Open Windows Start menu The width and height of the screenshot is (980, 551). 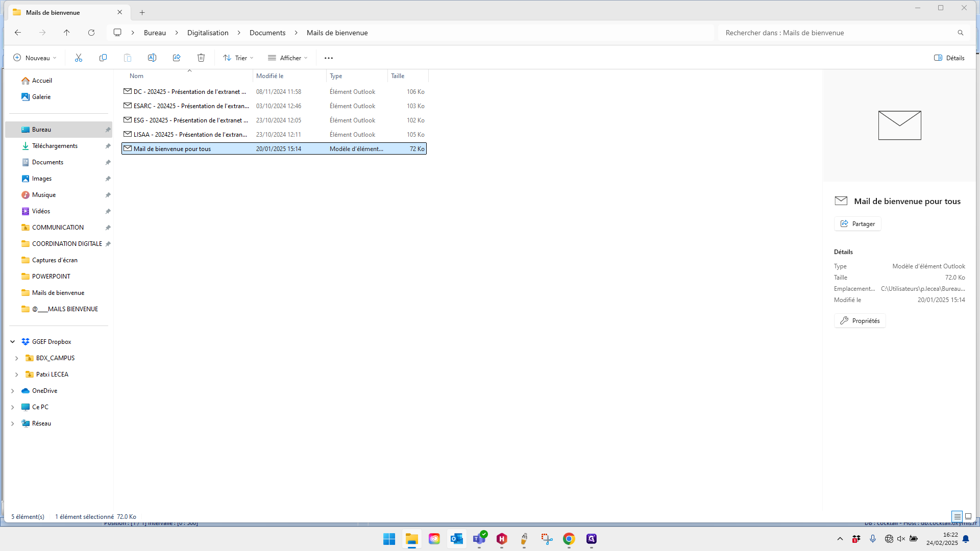[389, 539]
